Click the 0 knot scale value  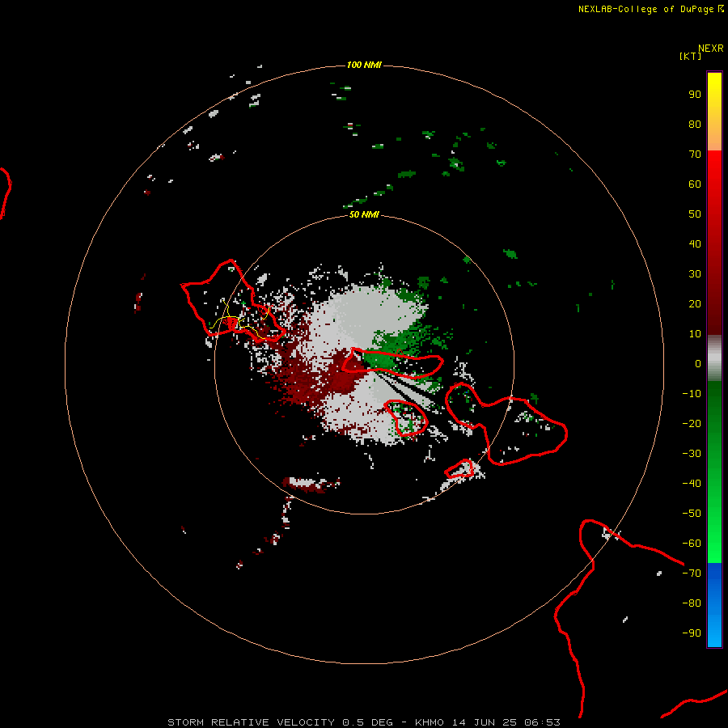click(x=698, y=363)
